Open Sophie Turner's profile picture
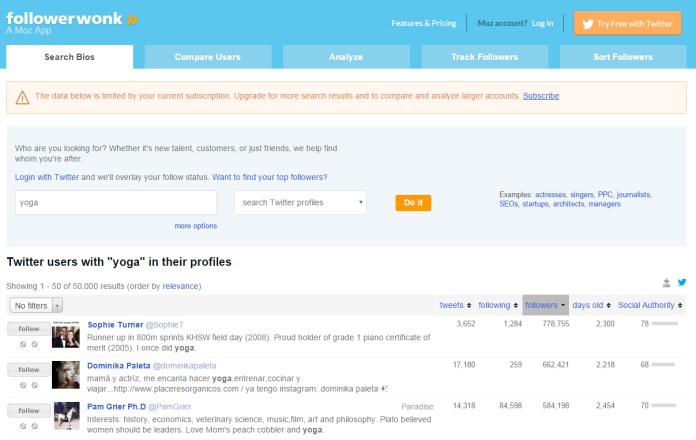The width and height of the screenshot is (696, 440). pos(66,334)
